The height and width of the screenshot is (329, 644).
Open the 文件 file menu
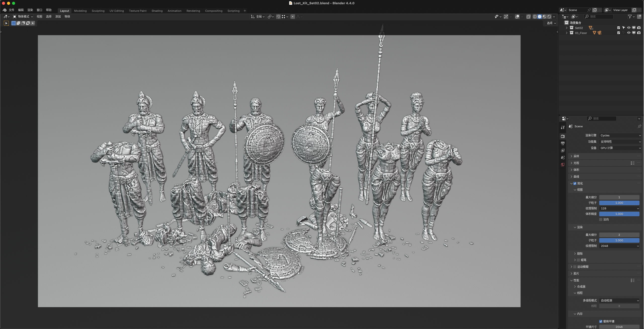(x=12, y=10)
